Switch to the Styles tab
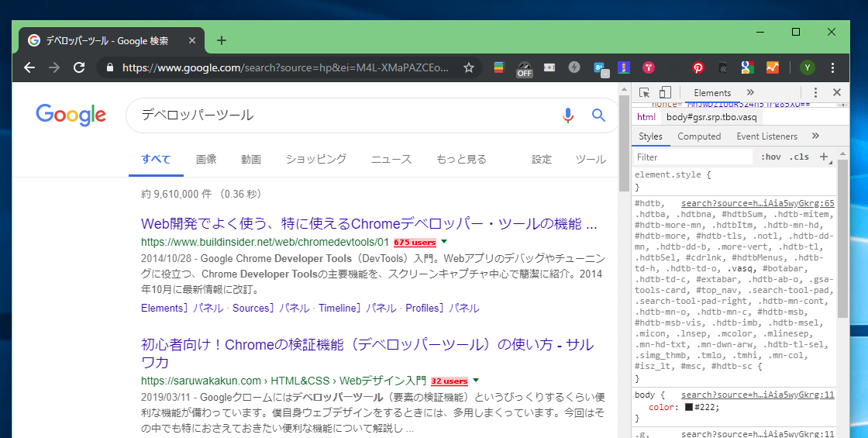Viewport: 868px width, 438px height. click(650, 136)
